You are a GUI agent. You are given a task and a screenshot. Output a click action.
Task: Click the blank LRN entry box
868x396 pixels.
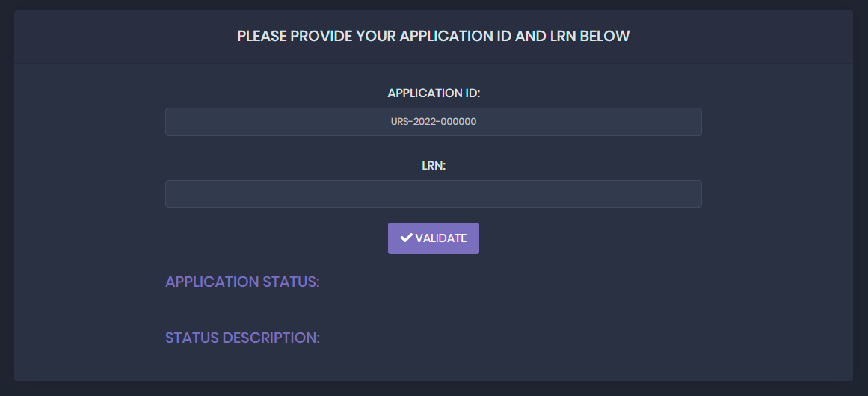(x=434, y=194)
